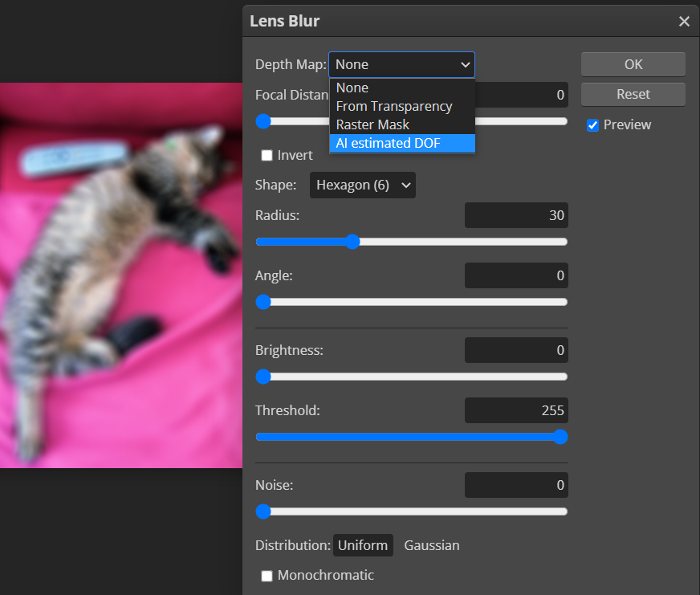This screenshot has height=595, width=700.
Task: Click inside the Radius value field
Action: pyautogui.click(x=516, y=215)
